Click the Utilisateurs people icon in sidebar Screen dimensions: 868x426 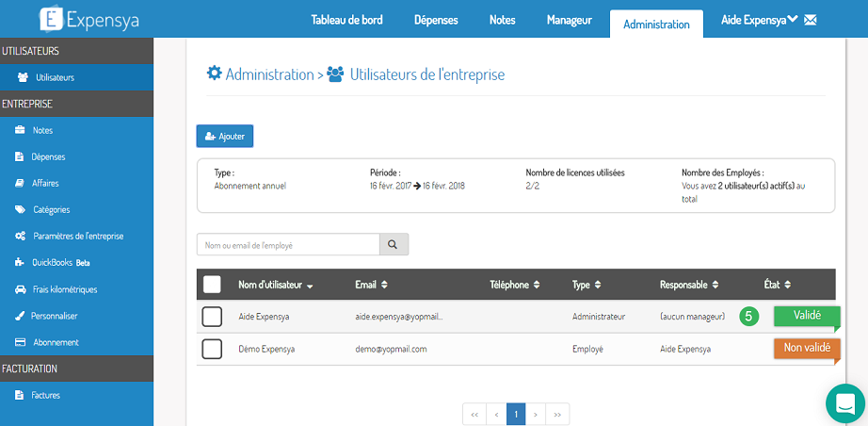[23, 77]
